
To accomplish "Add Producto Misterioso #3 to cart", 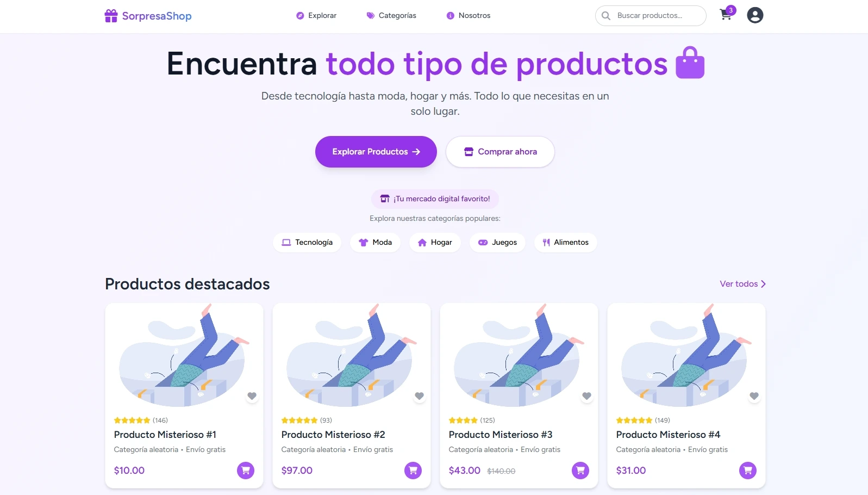I will [580, 471].
